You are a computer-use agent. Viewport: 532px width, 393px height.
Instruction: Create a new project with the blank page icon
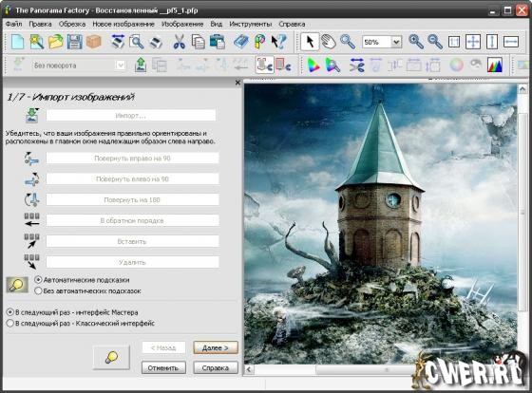pyautogui.click(x=17, y=42)
